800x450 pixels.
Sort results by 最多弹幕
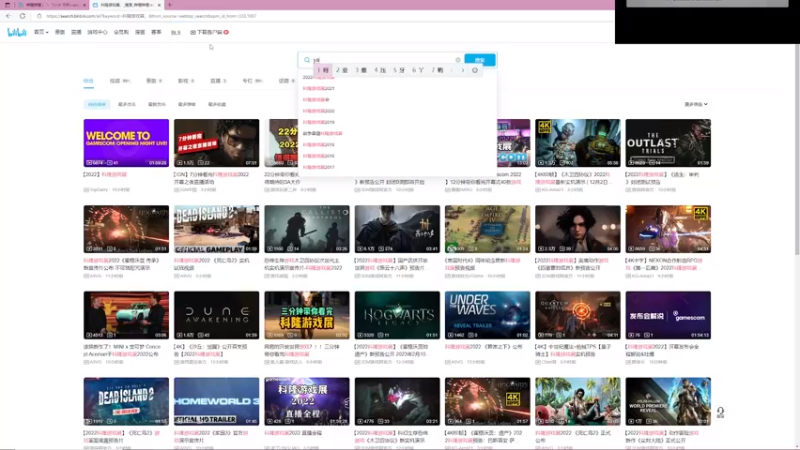pos(187,104)
